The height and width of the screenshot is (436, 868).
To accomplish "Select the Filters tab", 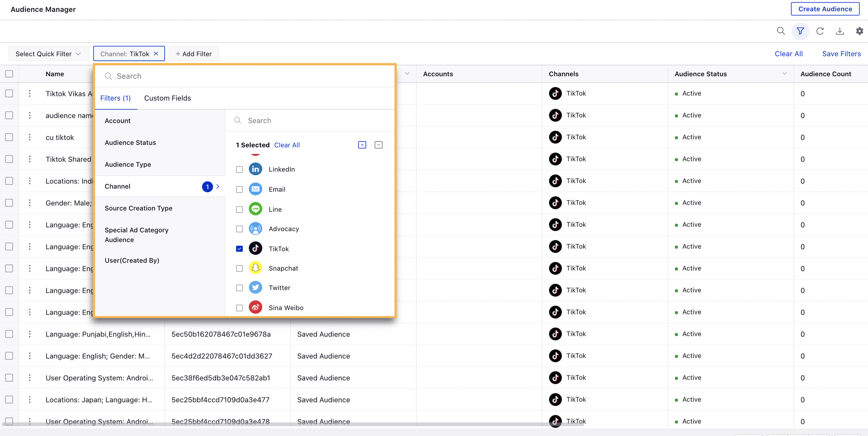I will (x=115, y=98).
